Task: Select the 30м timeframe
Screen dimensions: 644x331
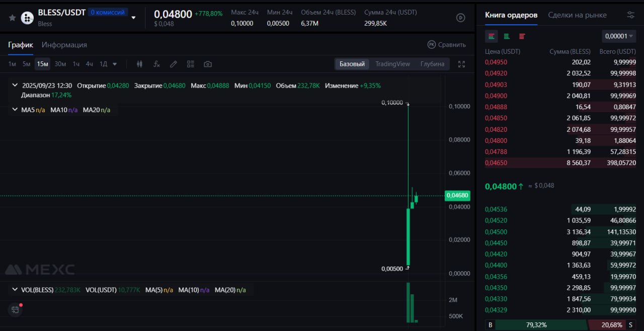Action: [x=60, y=64]
